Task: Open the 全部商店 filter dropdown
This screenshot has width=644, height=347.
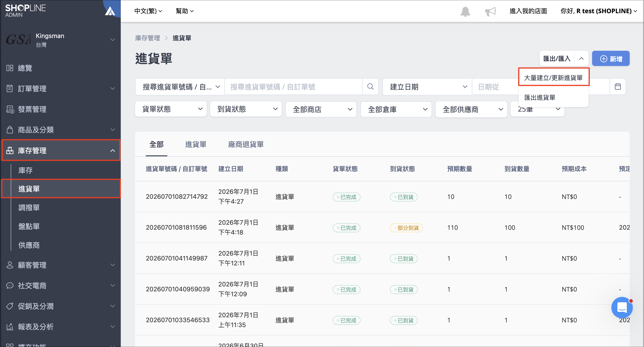Action: (321, 109)
